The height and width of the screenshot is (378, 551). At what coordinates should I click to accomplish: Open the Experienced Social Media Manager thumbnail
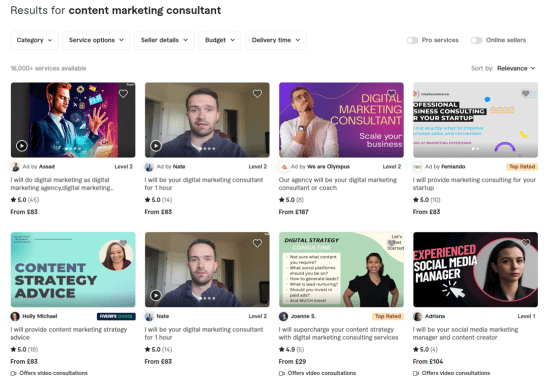(x=475, y=269)
